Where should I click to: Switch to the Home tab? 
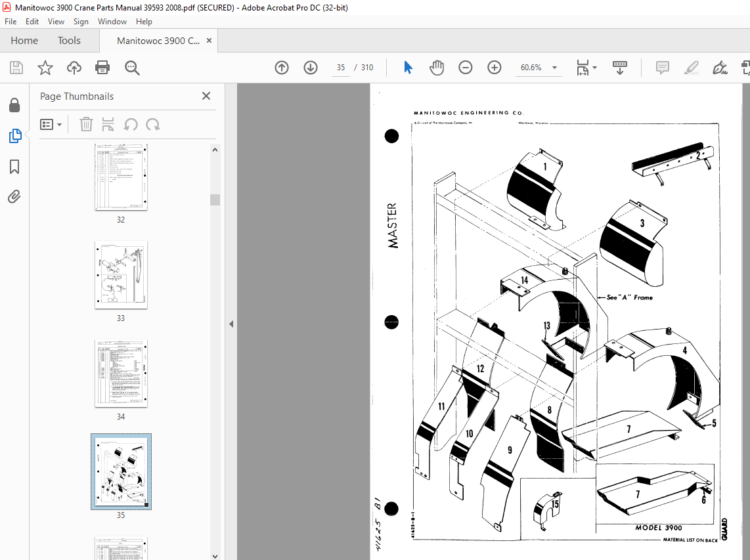click(24, 41)
